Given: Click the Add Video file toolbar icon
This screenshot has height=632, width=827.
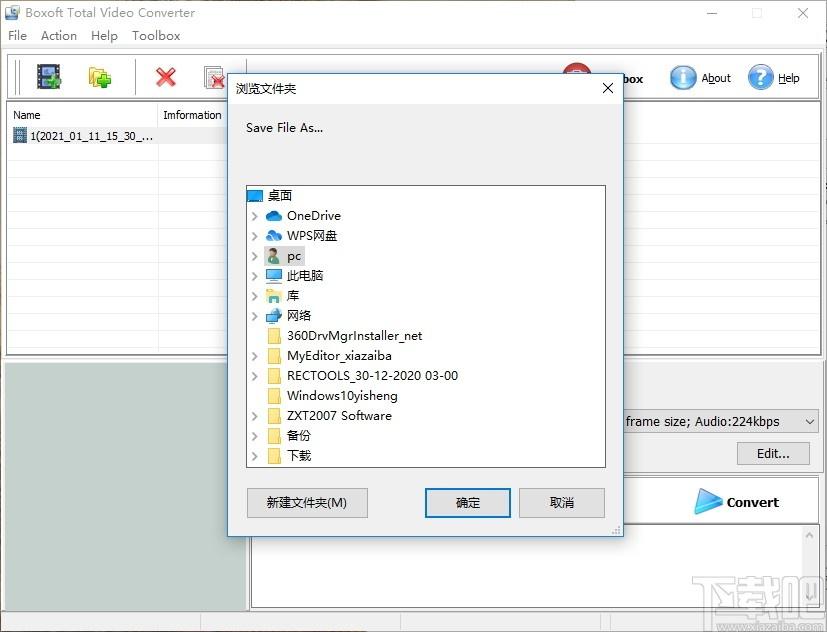Looking at the screenshot, I should pos(49,77).
